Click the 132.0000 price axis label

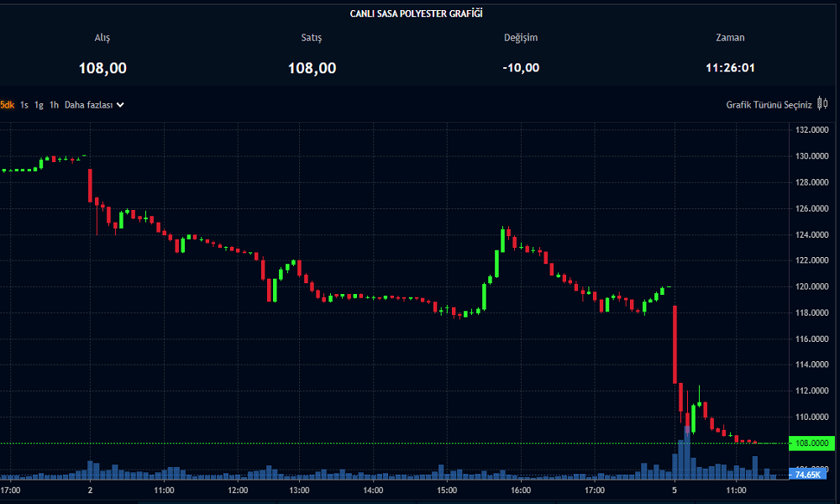pos(811,129)
